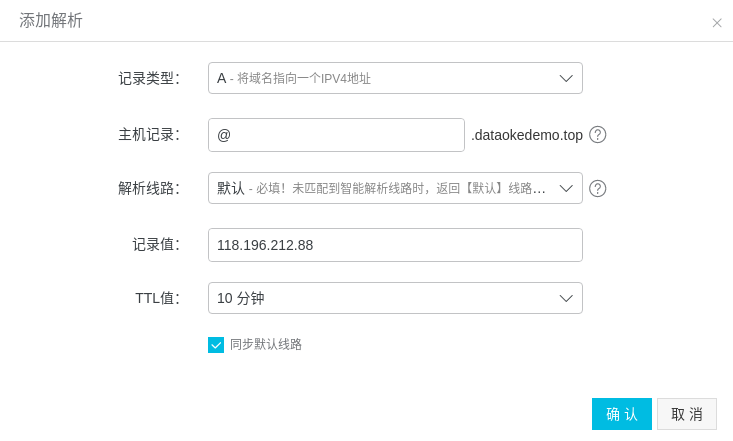The width and height of the screenshot is (733, 441).
Task: Click the chevron arrow in the TTL值 field
Action: click(x=566, y=298)
